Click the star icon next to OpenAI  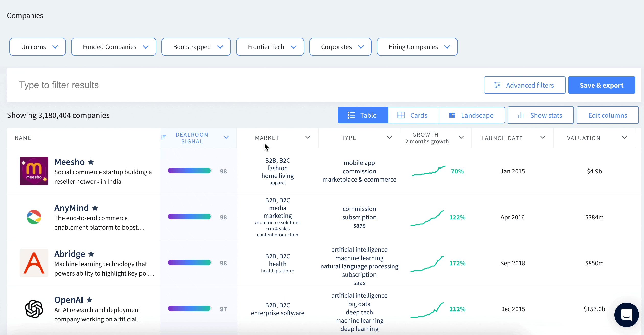pyautogui.click(x=89, y=300)
